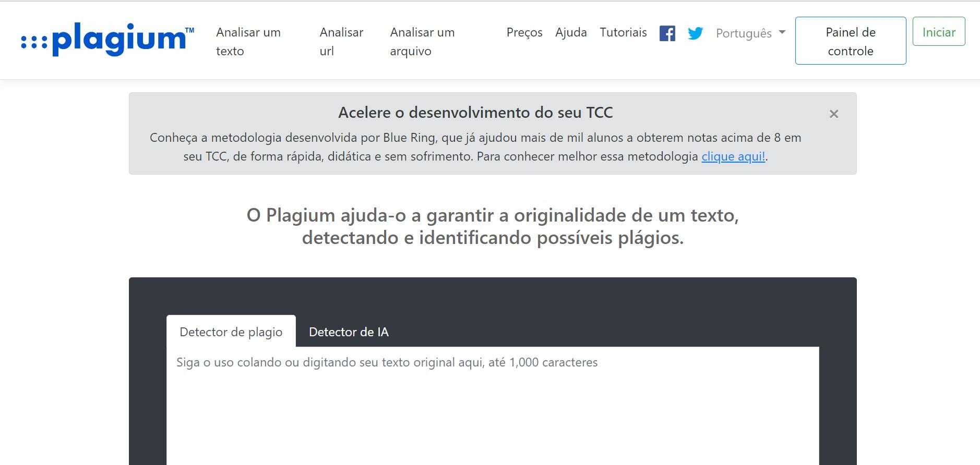
Task: Click the 'O Plagium ajuda-o a garantir' headline
Action: click(x=493, y=226)
